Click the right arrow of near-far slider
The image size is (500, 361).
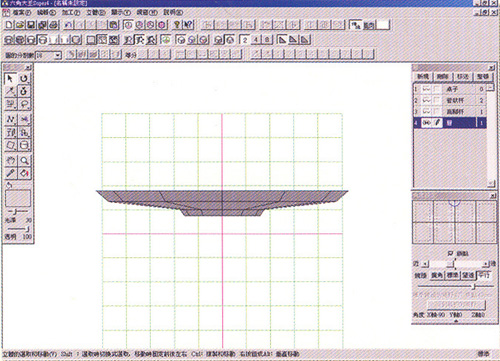point(485,264)
